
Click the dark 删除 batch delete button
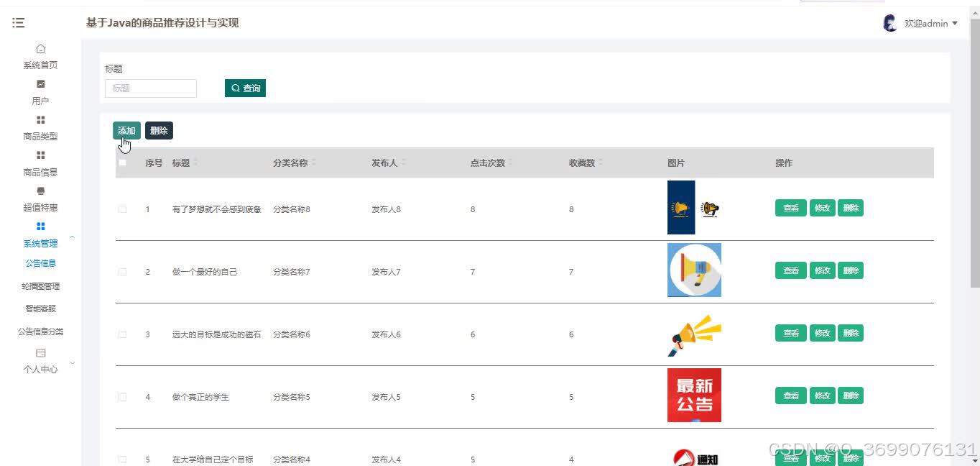pos(159,130)
